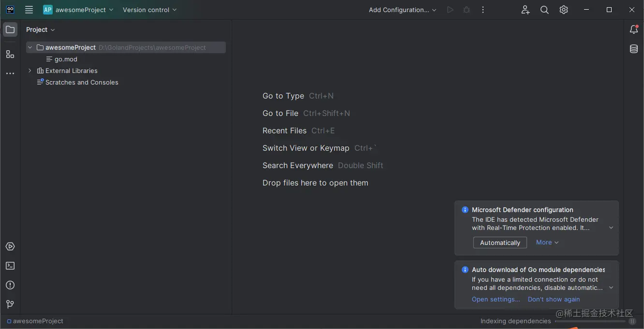This screenshot has height=329, width=644.
Task: Click Auto download notification info icon
Action: pyautogui.click(x=465, y=270)
